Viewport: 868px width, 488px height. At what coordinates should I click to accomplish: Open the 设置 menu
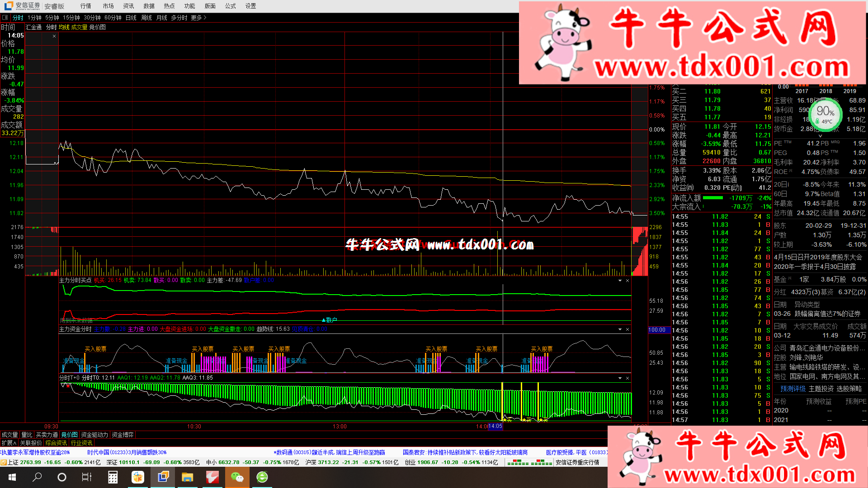coord(250,6)
